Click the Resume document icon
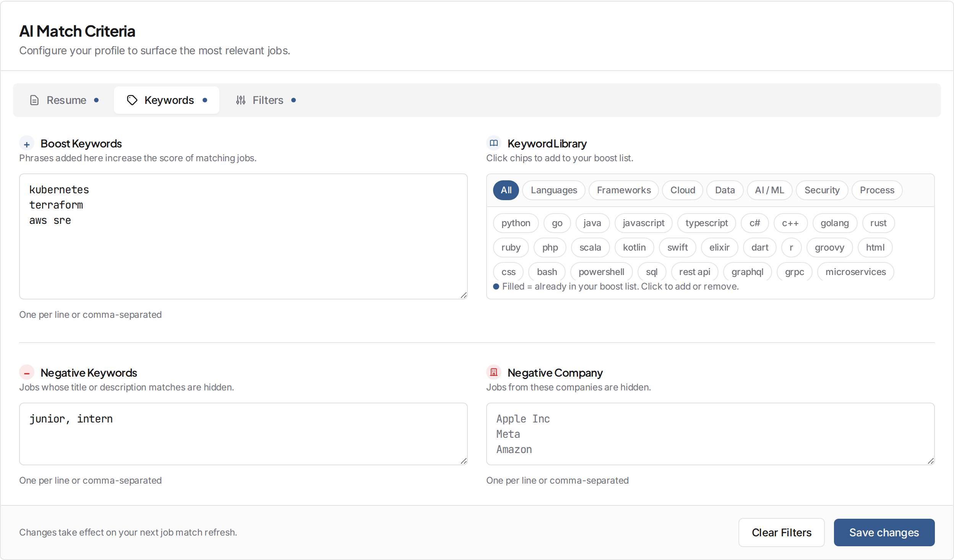 coord(34,100)
